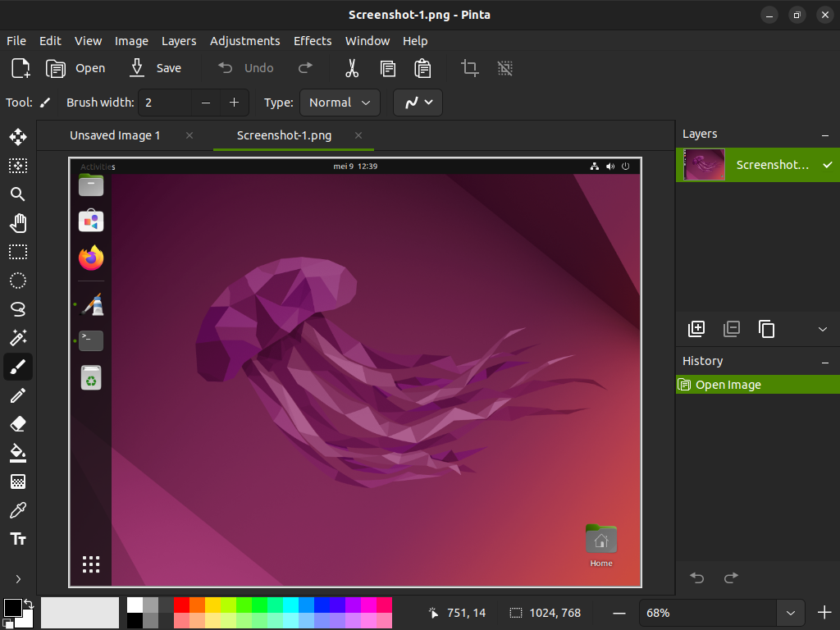Delete the current layer icon
840x630 pixels.
731,328
